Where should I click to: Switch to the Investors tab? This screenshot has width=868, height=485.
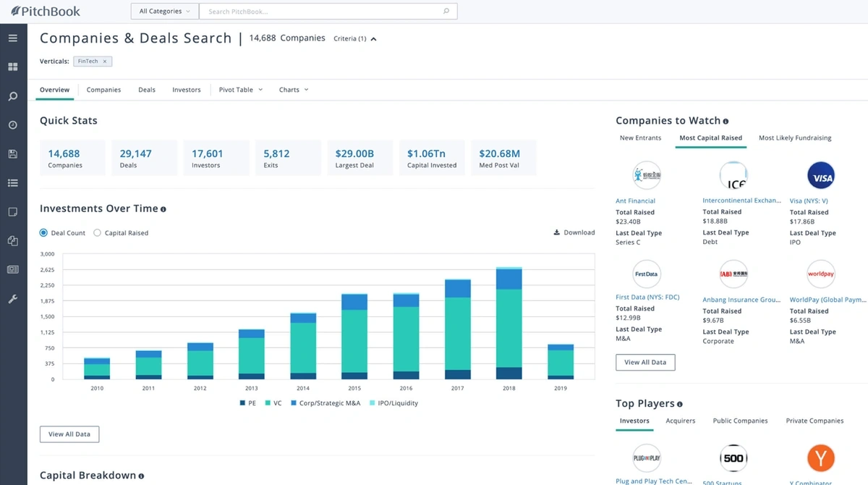[187, 90]
